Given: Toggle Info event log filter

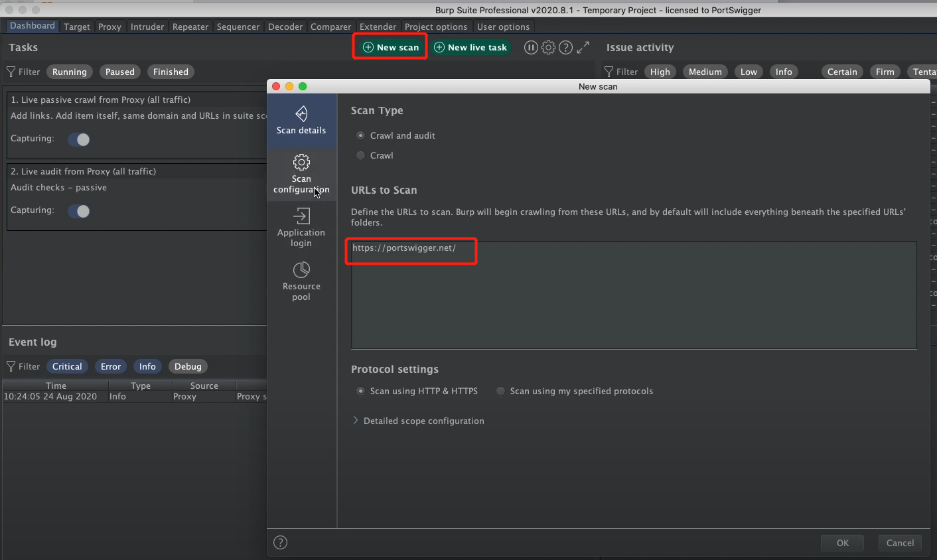Looking at the screenshot, I should (x=147, y=366).
